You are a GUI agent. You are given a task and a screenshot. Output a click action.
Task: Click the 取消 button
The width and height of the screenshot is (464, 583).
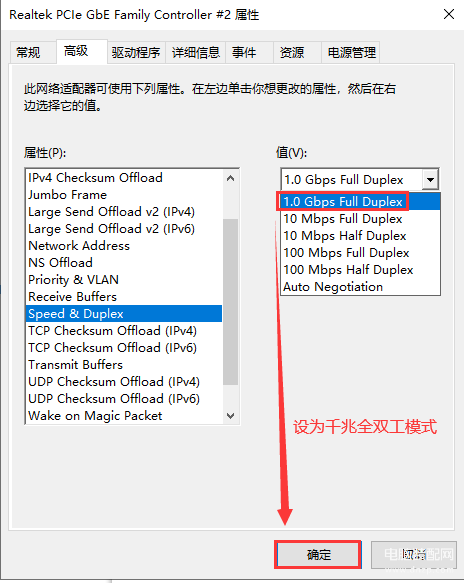[x=414, y=555]
